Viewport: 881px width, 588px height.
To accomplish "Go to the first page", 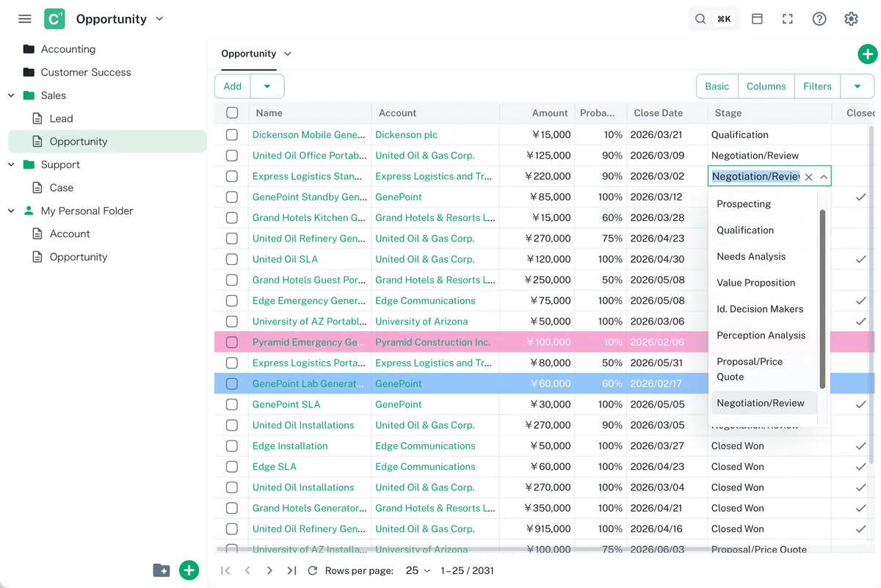I will click(225, 570).
